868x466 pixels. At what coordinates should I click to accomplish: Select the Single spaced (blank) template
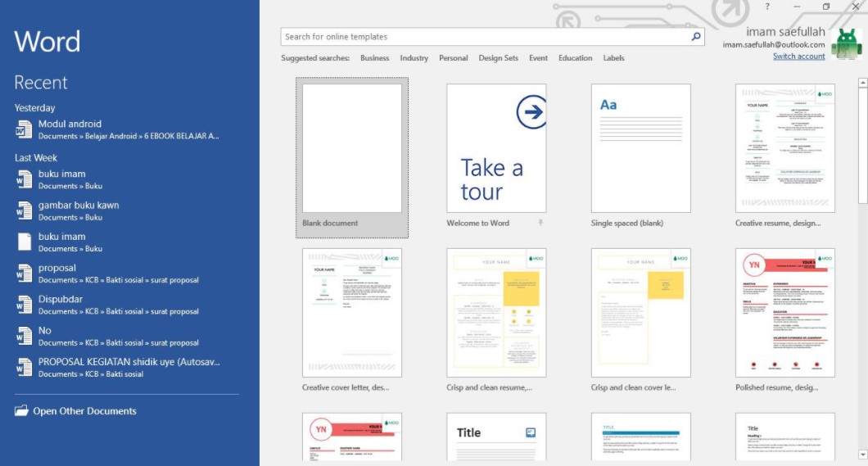(641, 148)
